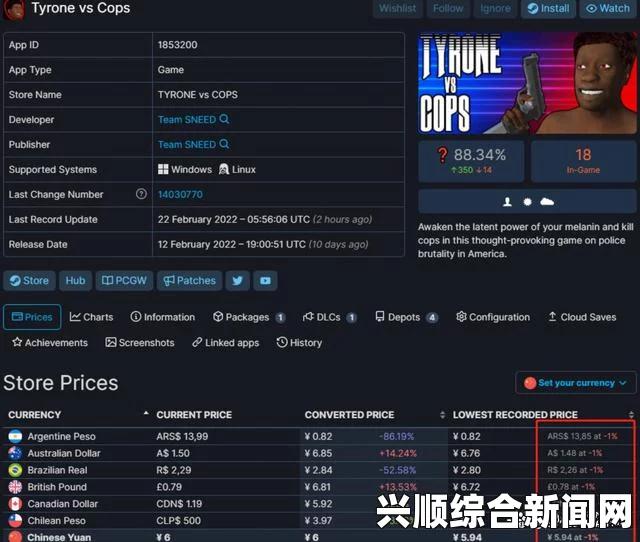Open change number 14030770 link
The height and width of the screenshot is (542, 640).
tap(180, 194)
